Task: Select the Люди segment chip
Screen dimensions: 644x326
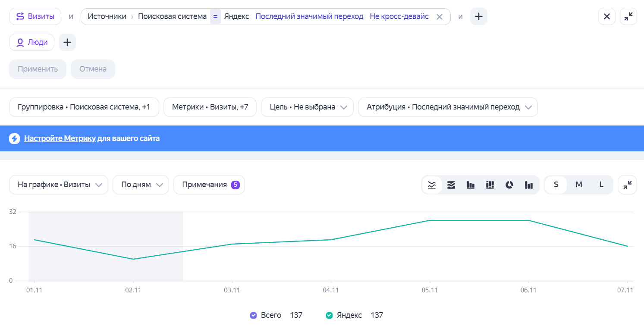Action: pyautogui.click(x=31, y=42)
